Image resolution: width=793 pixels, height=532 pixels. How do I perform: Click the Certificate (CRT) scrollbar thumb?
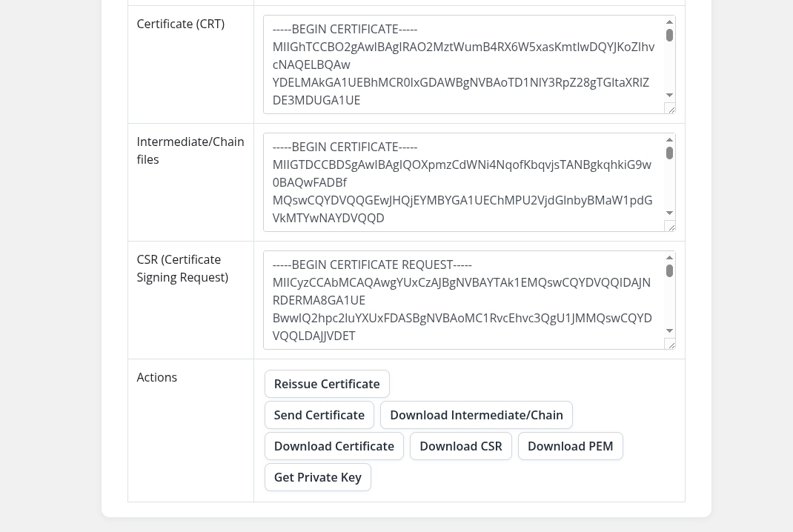[x=669, y=36]
